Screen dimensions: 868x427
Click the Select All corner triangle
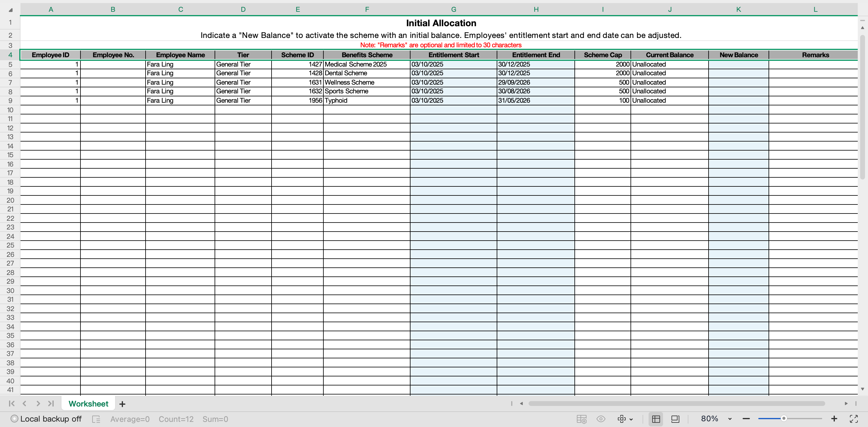pyautogui.click(x=11, y=10)
